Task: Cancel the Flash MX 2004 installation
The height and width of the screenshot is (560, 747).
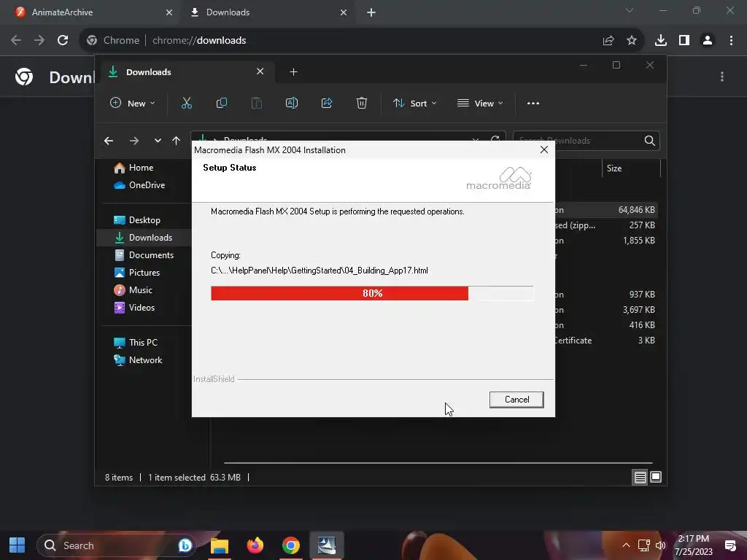Action: click(x=516, y=400)
